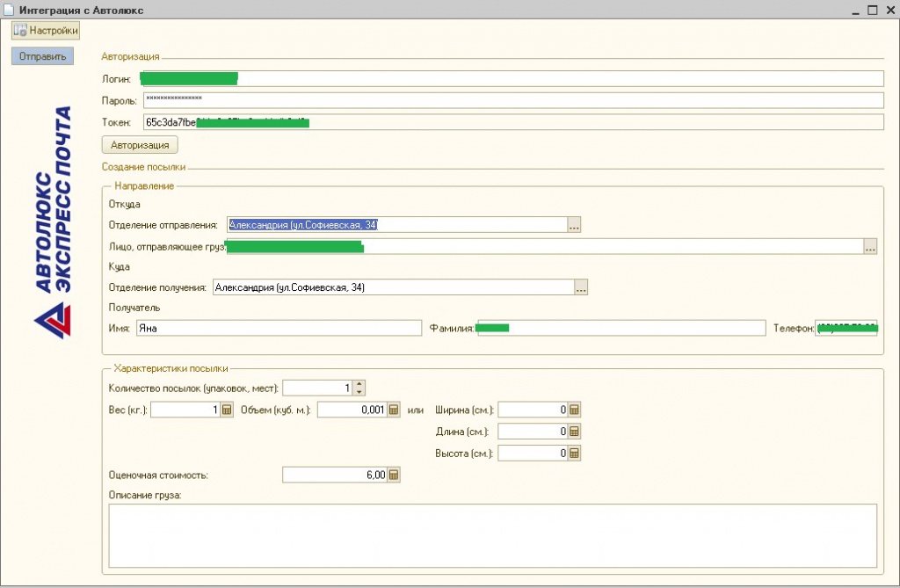Click the Лицо, отправляющее груз field

[545, 246]
